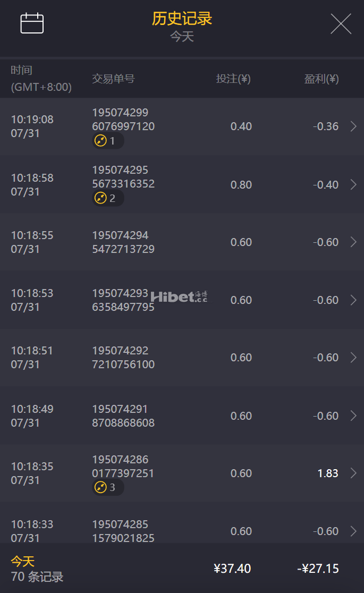364x593 pixels.
Task: Click the 交易单号 column header
Action: (x=113, y=79)
